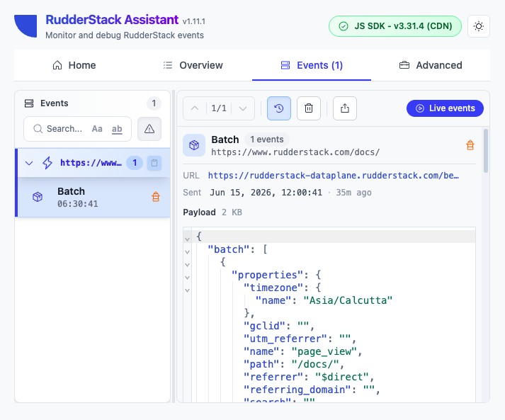The height and width of the screenshot is (420, 505).
Task: Toggle match case Aa option
Action: [x=97, y=129]
